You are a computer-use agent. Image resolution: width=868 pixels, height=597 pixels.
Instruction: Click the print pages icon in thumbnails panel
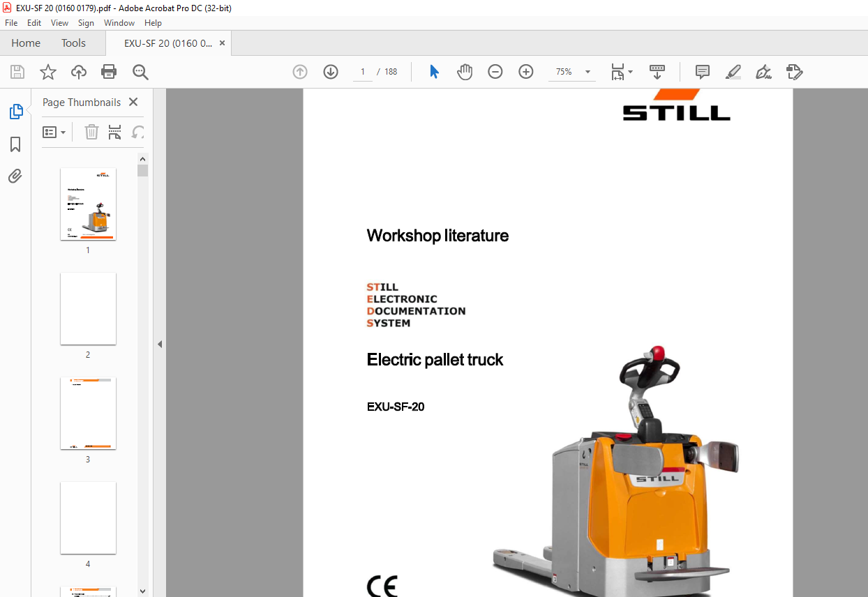pyautogui.click(x=115, y=132)
